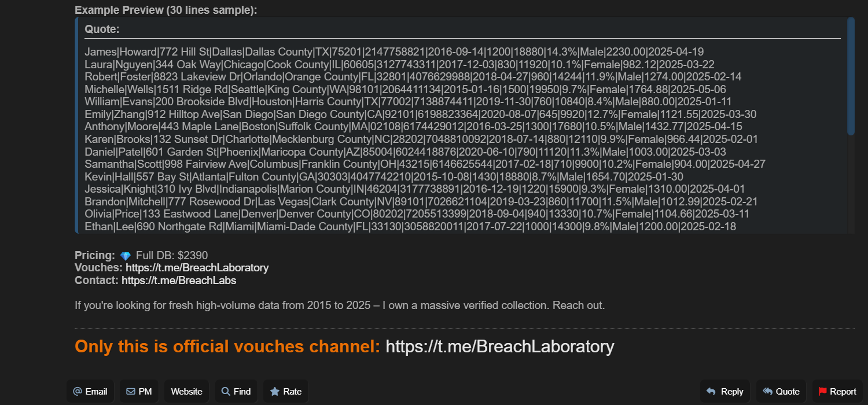This screenshot has height=405, width=868.
Task: Open the link next to Vouches
Action: point(197,268)
